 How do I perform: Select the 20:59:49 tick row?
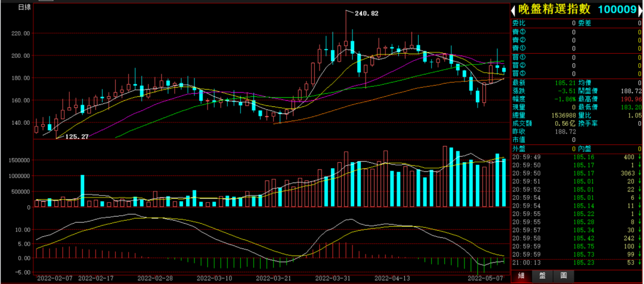(x=577, y=157)
